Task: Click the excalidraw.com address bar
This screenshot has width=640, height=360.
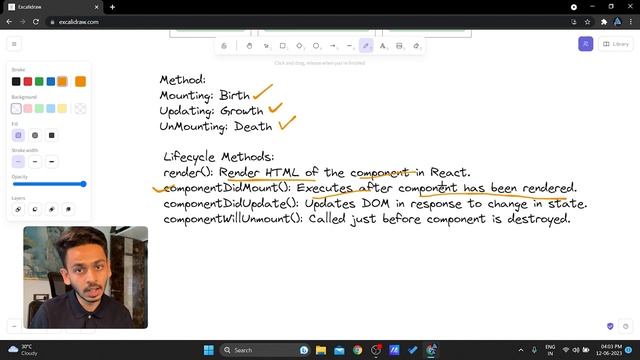Action: tap(306, 22)
